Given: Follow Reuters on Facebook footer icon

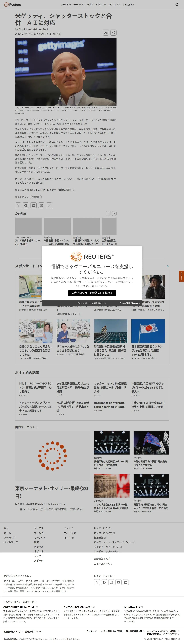Looking at the screenshot, I should 104,582.
